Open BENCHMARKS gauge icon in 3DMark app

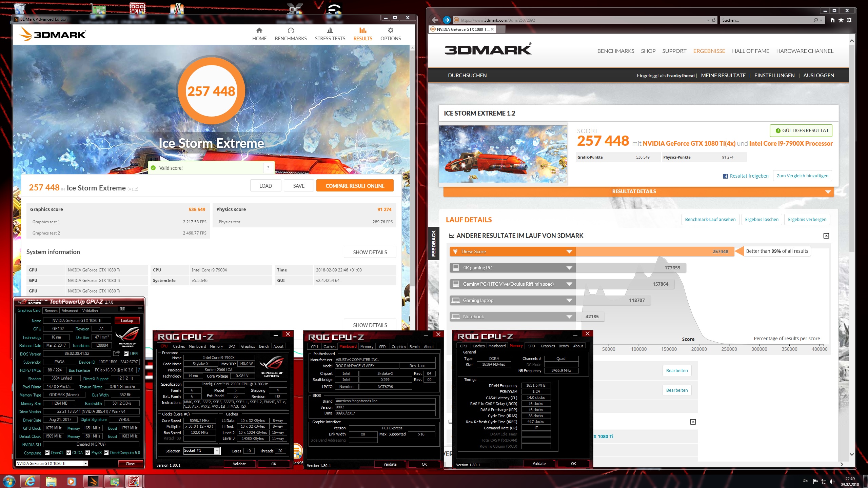[291, 30]
